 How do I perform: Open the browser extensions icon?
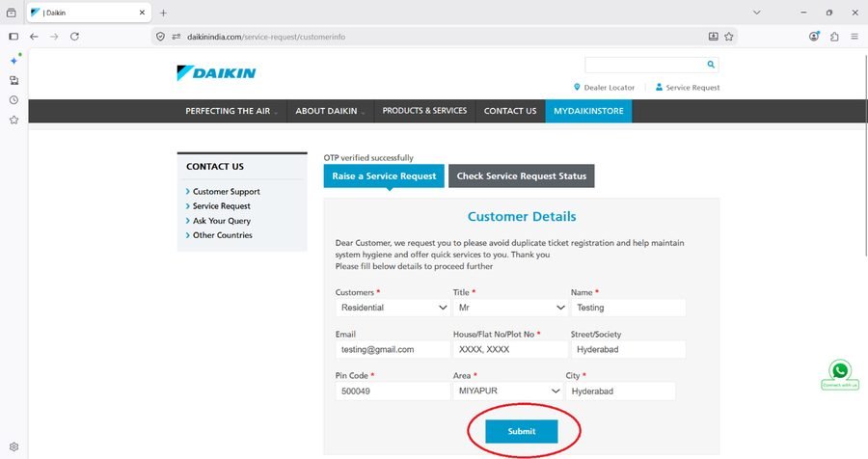834,37
